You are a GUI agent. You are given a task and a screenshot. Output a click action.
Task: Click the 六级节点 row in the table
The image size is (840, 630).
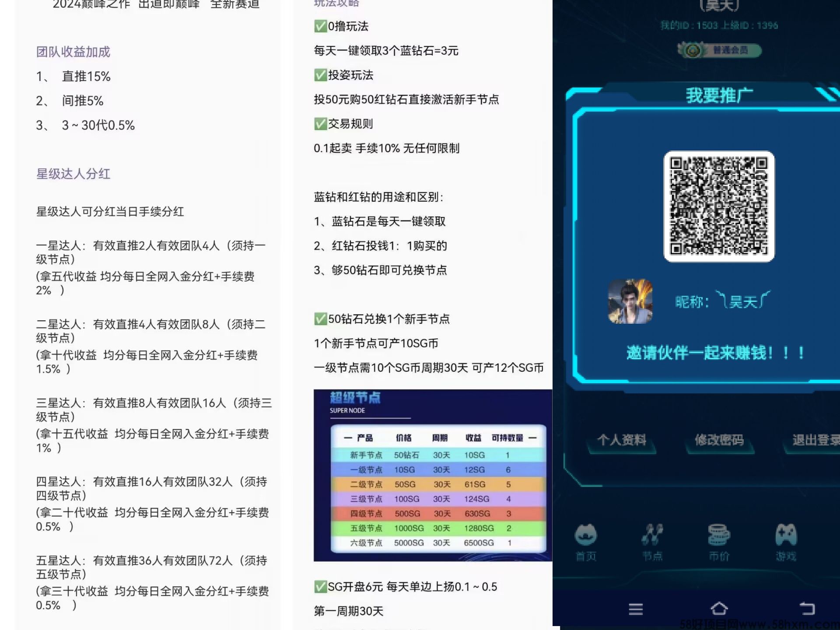tap(439, 543)
